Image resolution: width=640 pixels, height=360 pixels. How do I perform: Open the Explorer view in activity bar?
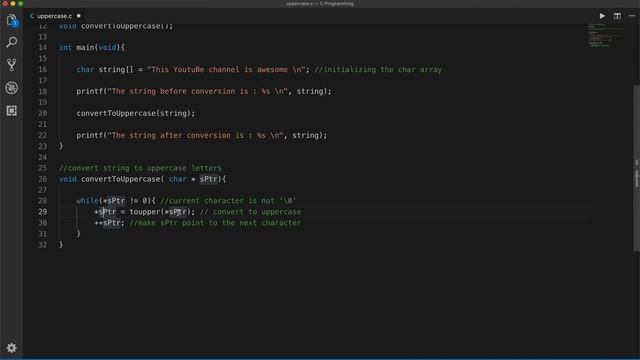(x=11, y=20)
